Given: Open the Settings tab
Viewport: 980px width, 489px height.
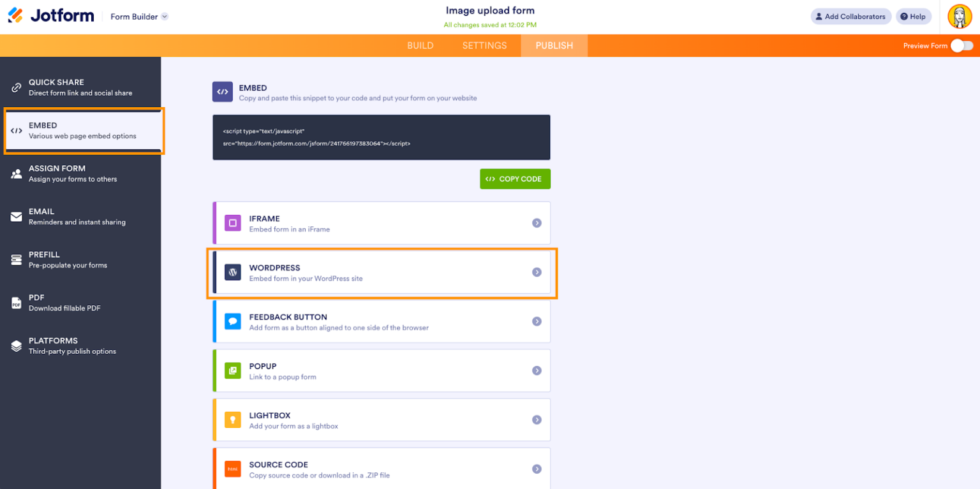Looking at the screenshot, I should click(484, 45).
